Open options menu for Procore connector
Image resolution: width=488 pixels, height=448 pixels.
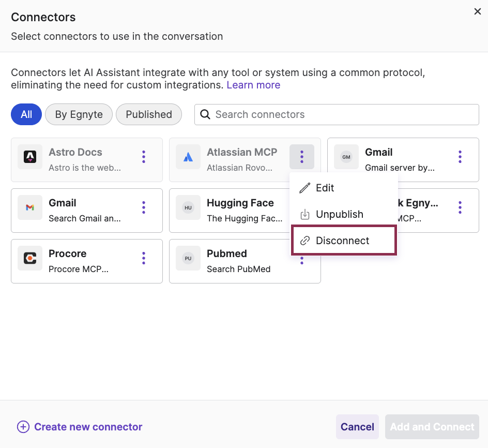pyautogui.click(x=143, y=258)
